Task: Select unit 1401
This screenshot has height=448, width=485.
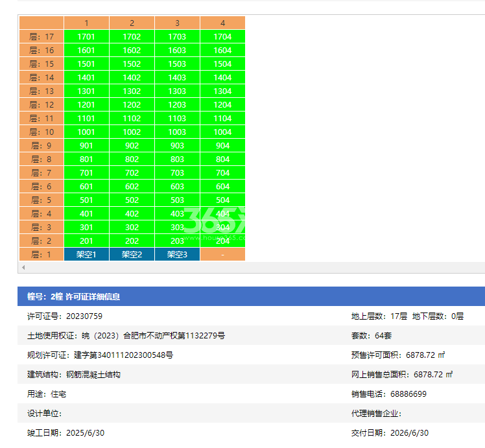Action: [x=86, y=77]
